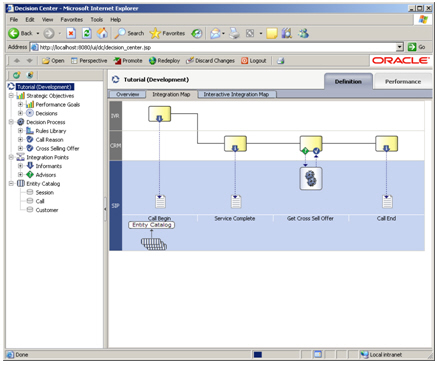This screenshot has height=365, width=437.
Task: Click the Entity Catalog database icon in map
Action: tap(154, 243)
